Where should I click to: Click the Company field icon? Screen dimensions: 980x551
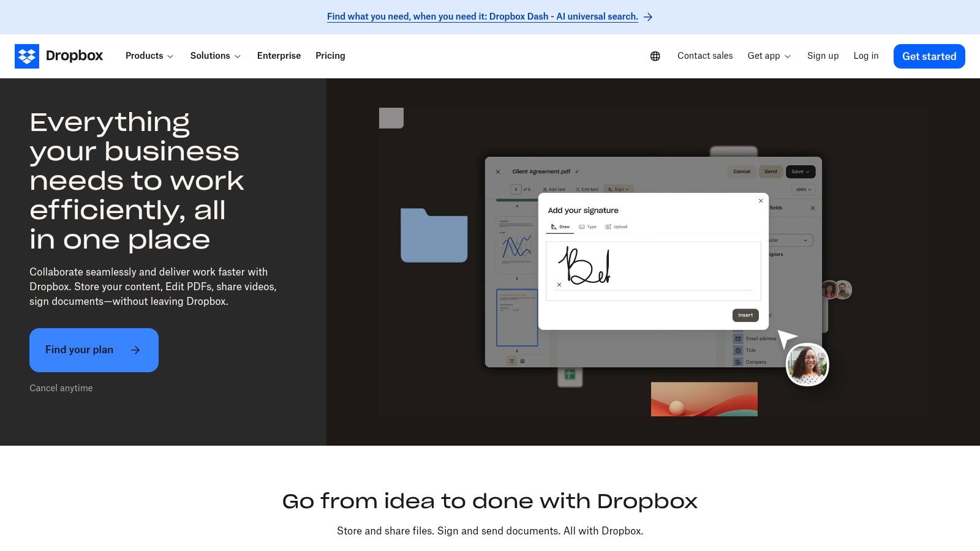[x=738, y=362]
